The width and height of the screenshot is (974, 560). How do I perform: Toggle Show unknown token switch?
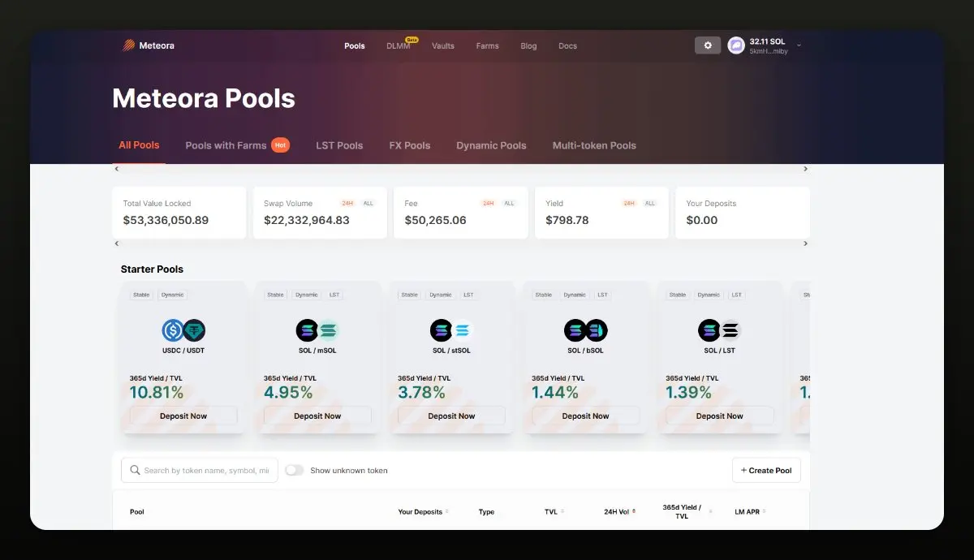(294, 470)
